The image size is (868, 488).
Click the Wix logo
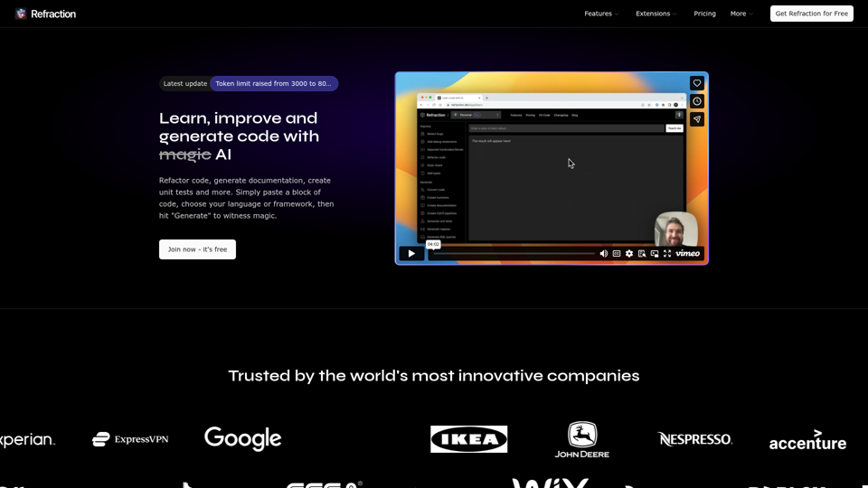pyautogui.click(x=551, y=483)
